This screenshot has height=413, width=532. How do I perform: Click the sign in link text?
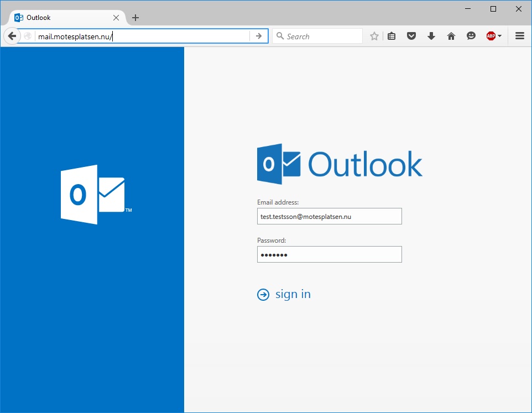(x=293, y=294)
